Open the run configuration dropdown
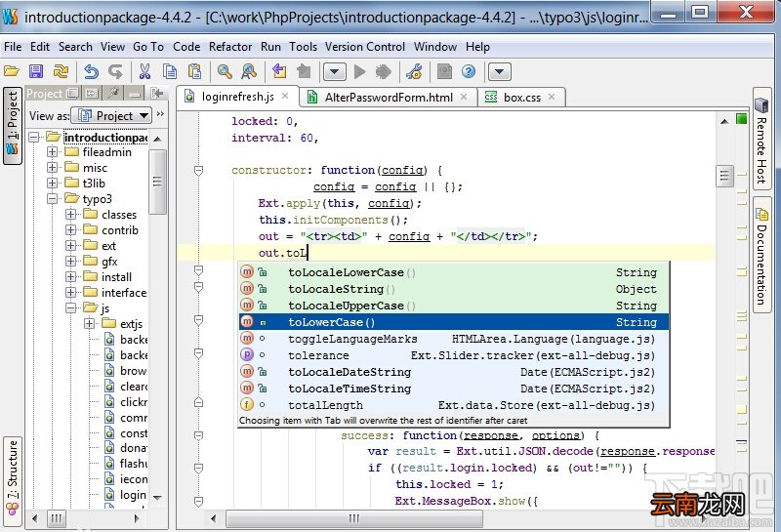 [335, 71]
